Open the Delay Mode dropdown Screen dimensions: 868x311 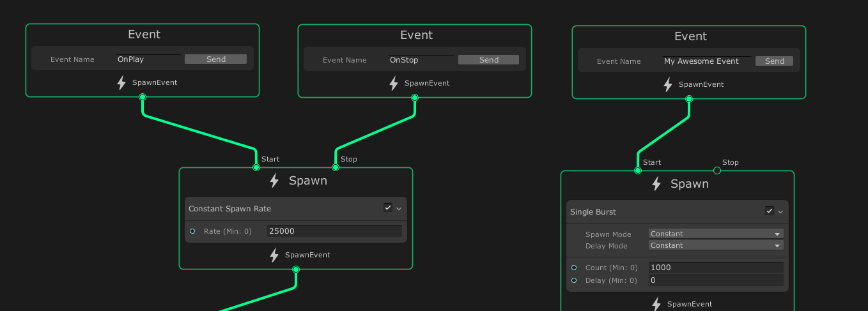(715, 245)
